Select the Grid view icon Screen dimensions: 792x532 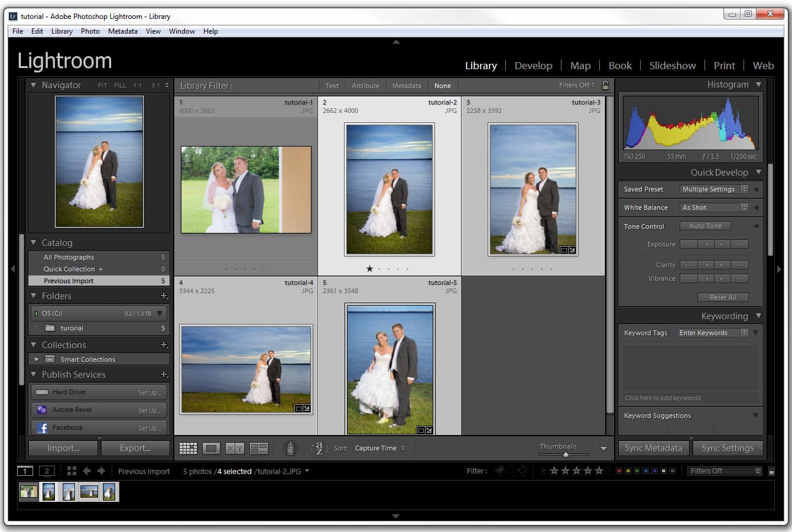point(188,447)
